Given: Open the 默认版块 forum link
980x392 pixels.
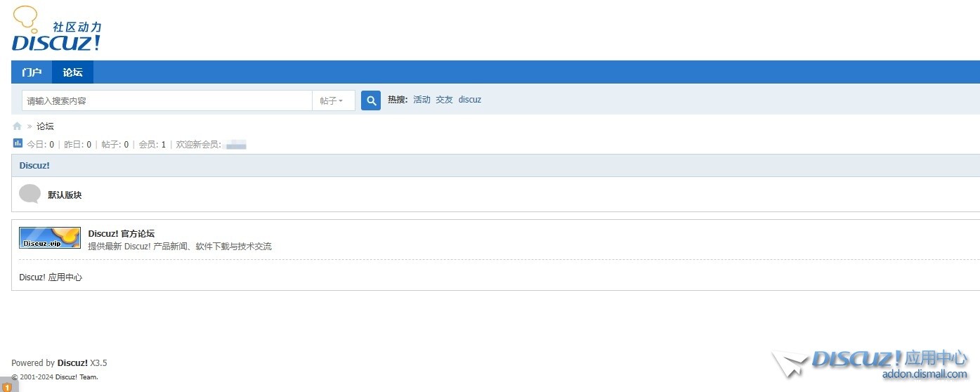Looking at the screenshot, I should click(x=65, y=195).
